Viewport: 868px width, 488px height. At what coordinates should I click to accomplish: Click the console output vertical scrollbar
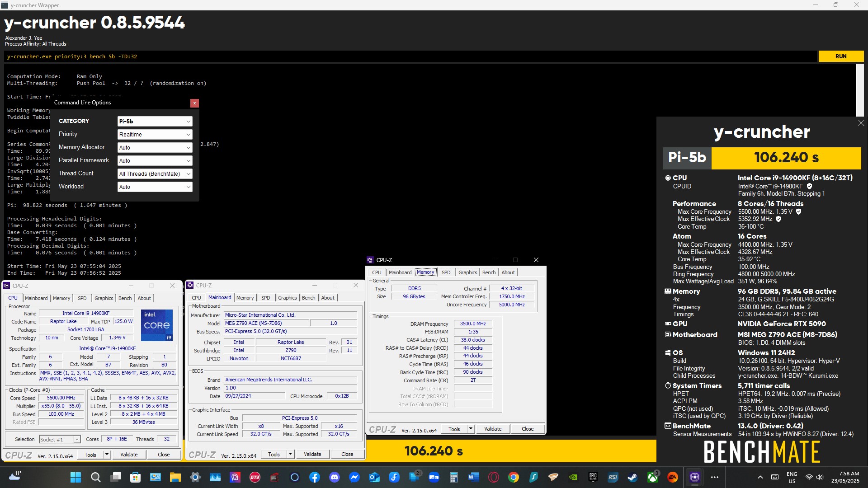[860, 90]
